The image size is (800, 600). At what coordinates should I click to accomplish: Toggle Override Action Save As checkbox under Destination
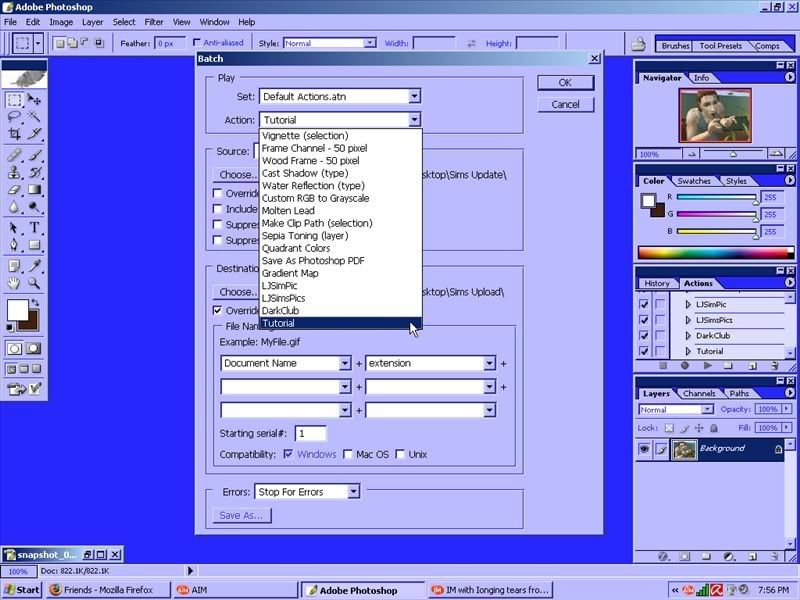(x=218, y=310)
